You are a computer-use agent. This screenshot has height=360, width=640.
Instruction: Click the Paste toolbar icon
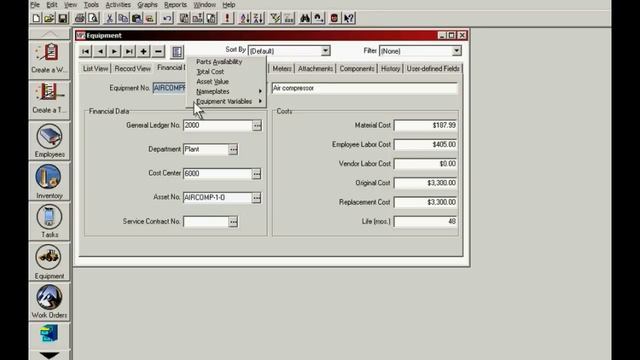coord(136,18)
